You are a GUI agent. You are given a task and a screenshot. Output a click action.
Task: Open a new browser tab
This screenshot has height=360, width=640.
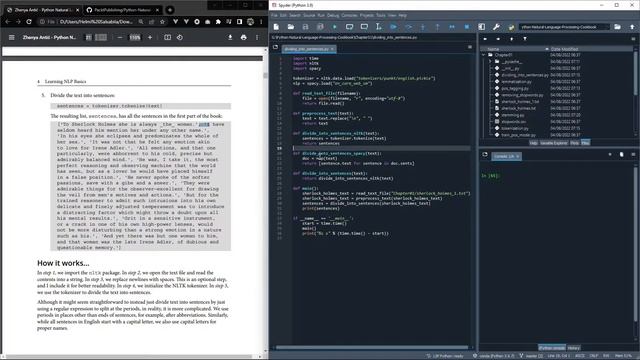[x=170, y=10]
